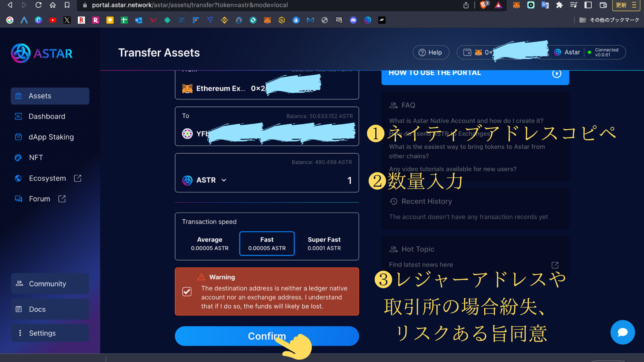Open the MetaMask extension icon in the browser toolbar
Viewport: 644px width, 362px height.
tap(516, 6)
